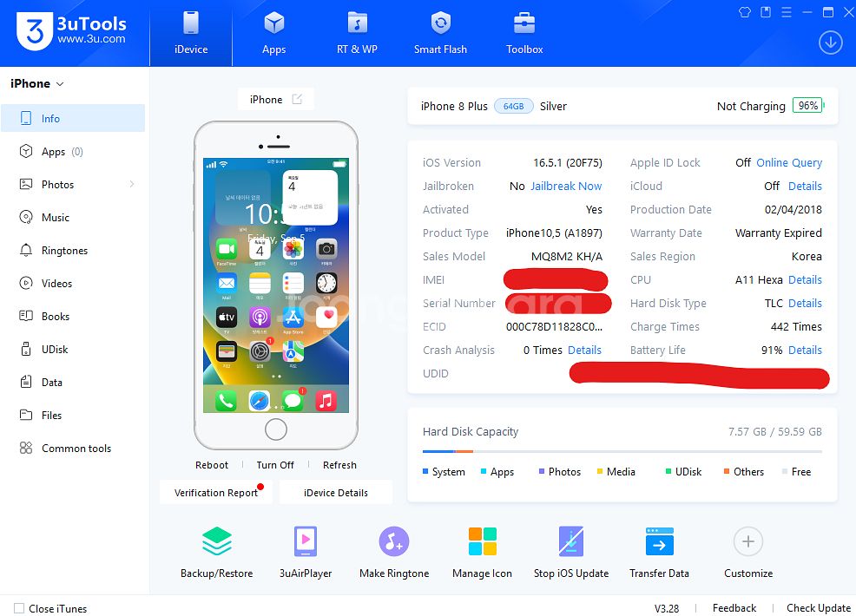This screenshot has height=616, width=856.
Task: Toggle the Close iTunes checkbox
Action: (19, 608)
